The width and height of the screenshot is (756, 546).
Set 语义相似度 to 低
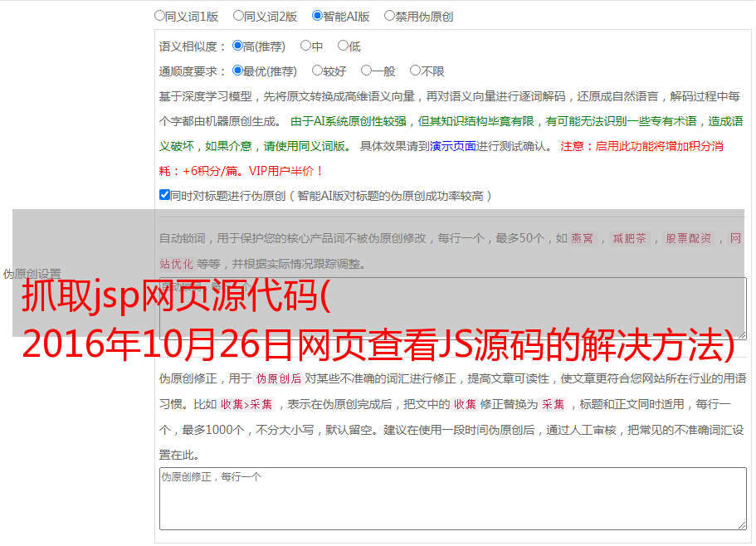343,46
